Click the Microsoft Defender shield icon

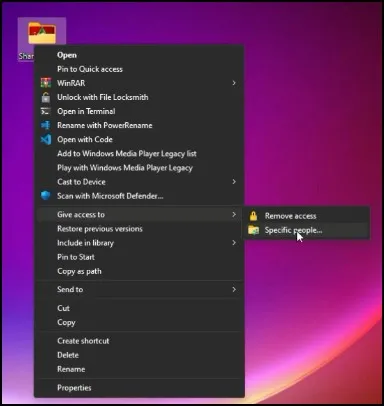click(x=46, y=196)
